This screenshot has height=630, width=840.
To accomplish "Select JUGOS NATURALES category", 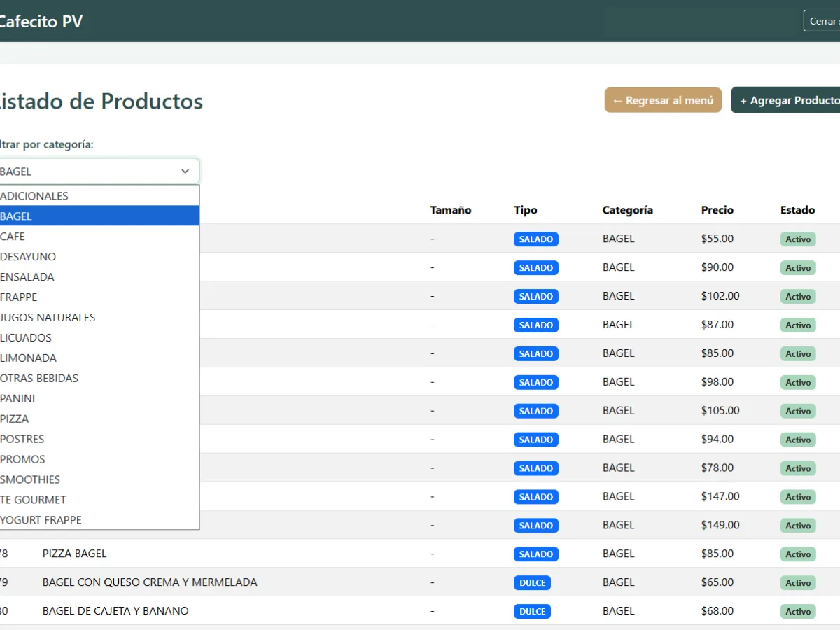I will [48, 317].
